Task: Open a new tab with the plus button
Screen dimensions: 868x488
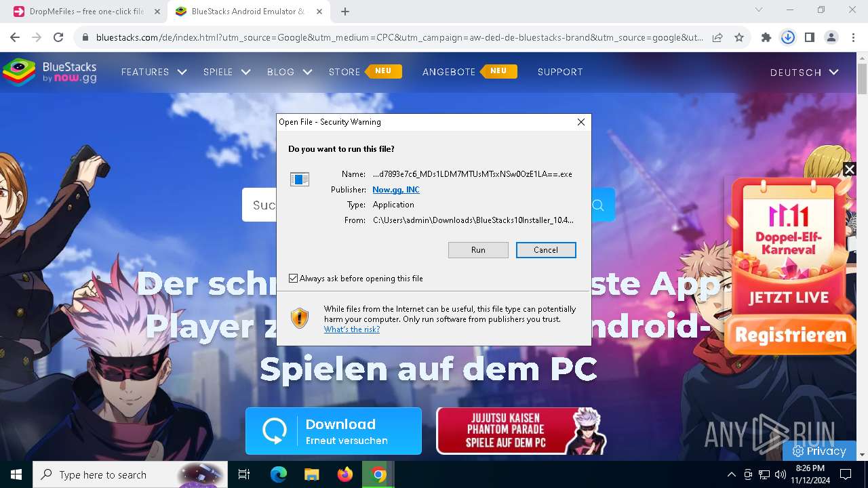Action: click(x=345, y=12)
